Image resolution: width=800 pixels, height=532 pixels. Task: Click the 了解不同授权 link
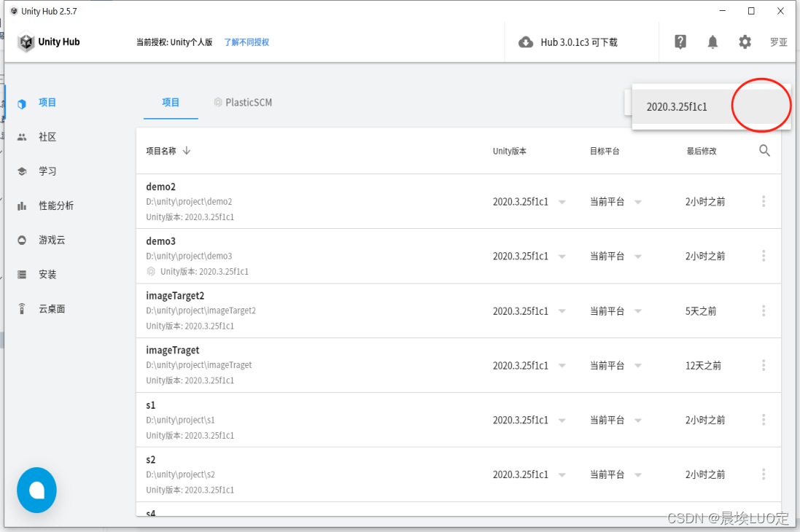[x=246, y=42]
